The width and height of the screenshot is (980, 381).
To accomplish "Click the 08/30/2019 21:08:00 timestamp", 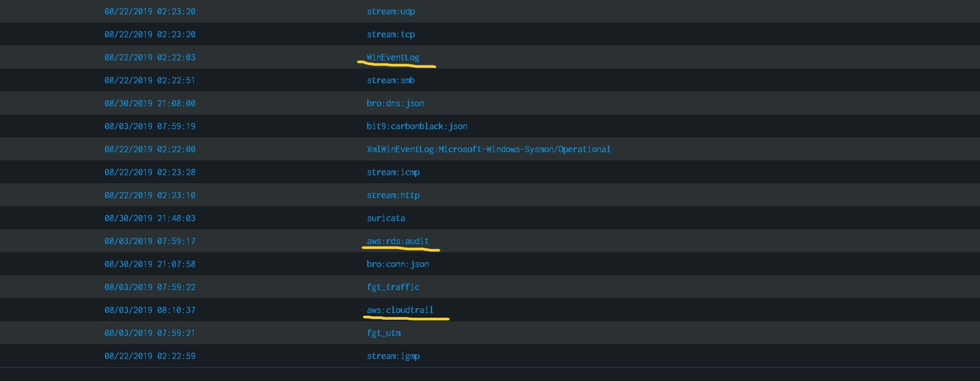I will (150, 103).
